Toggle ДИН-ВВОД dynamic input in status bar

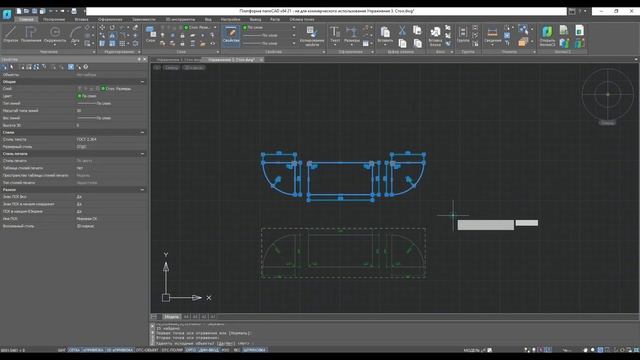(209, 350)
